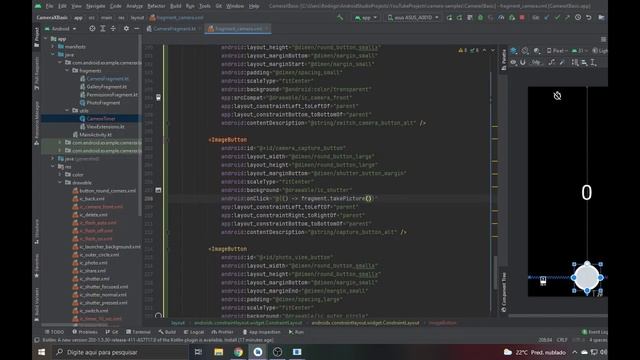Viewport: 640px width, 360px height.
Task: Open the TODO tool window
Action: 55,332
